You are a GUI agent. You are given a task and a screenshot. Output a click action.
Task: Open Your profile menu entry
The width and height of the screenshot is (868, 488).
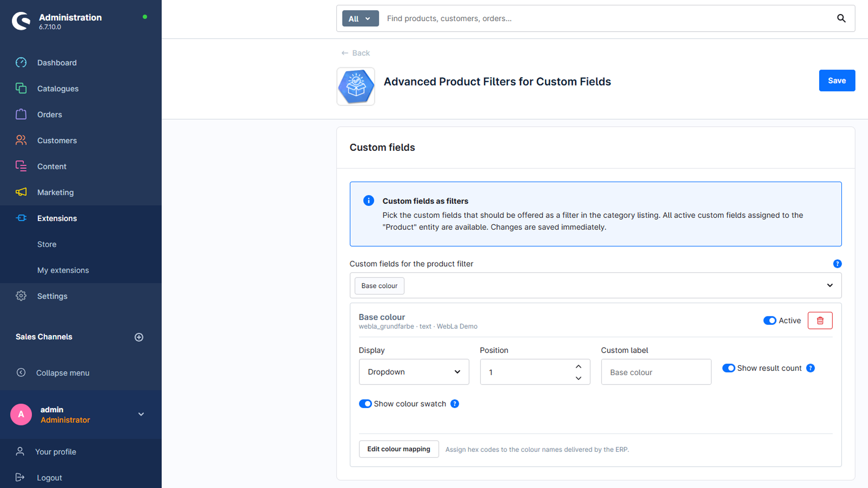(55, 452)
